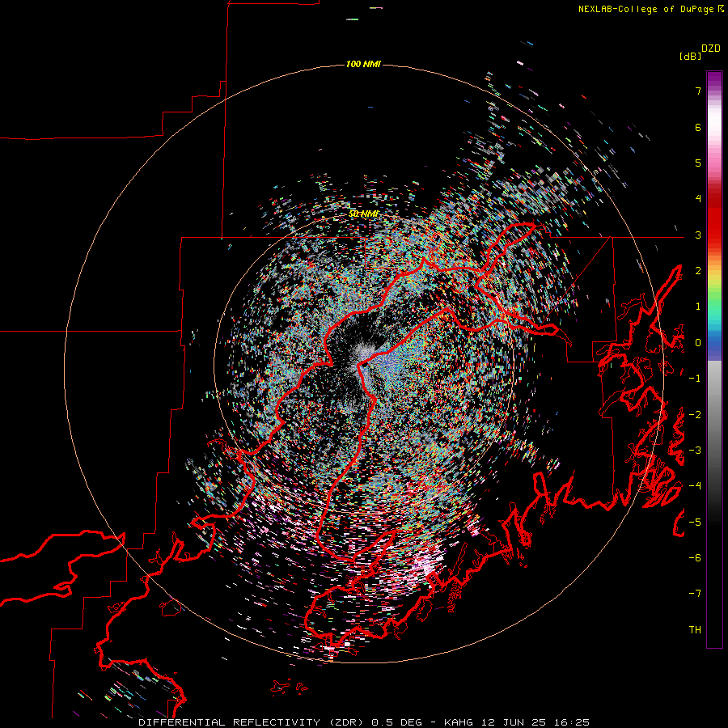
Task: Pick the -5 legend tick label
Action: 695,523
